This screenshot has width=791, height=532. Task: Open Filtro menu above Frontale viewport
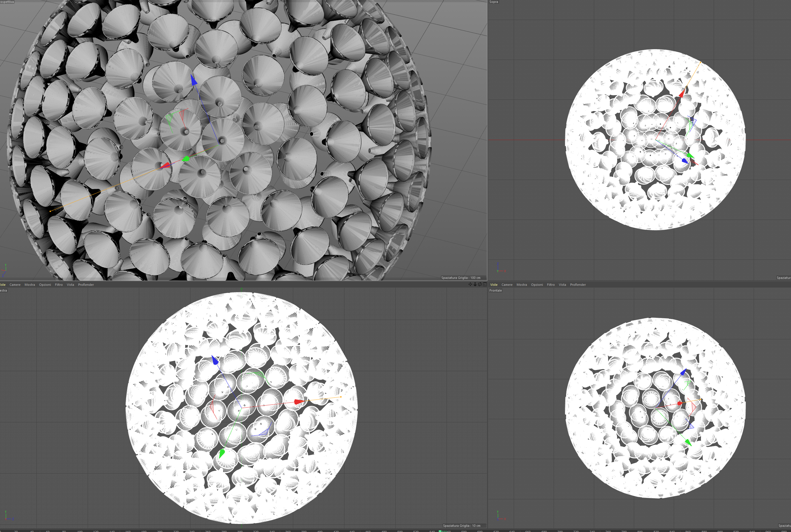click(550, 285)
